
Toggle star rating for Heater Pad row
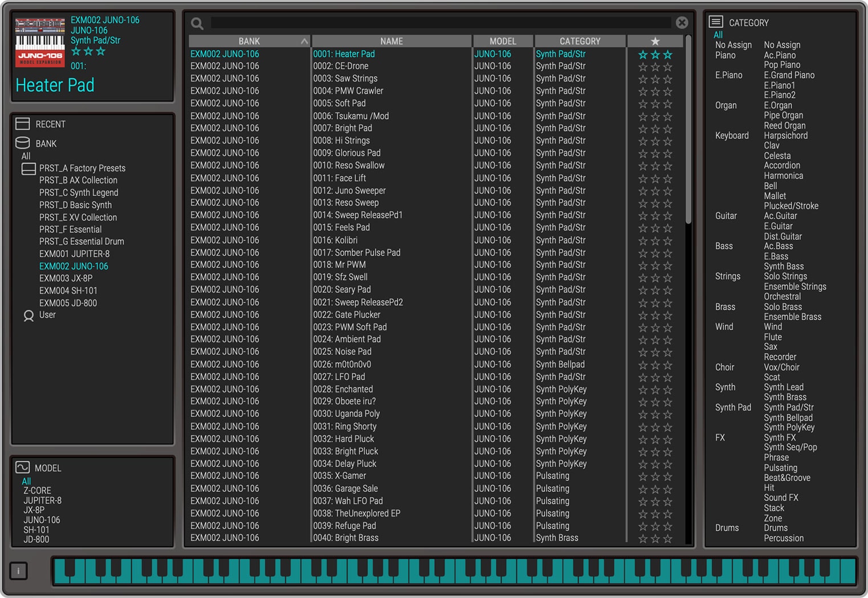[655, 55]
